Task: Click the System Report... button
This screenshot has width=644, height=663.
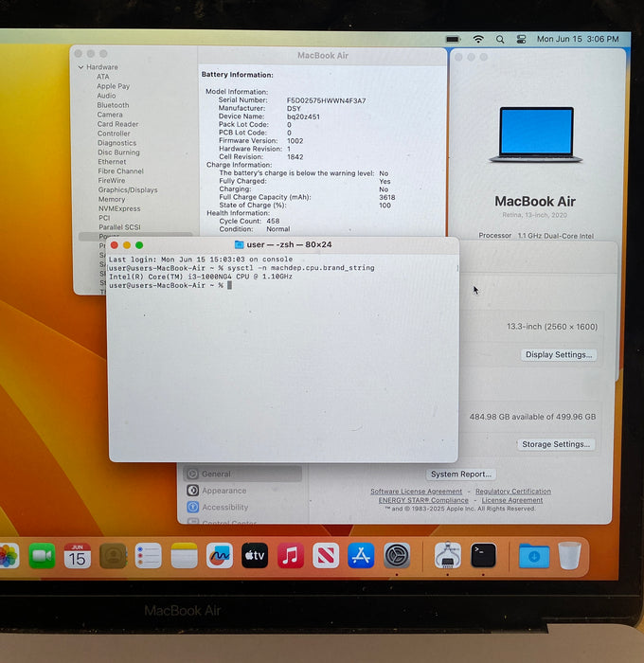Action: [x=461, y=475]
